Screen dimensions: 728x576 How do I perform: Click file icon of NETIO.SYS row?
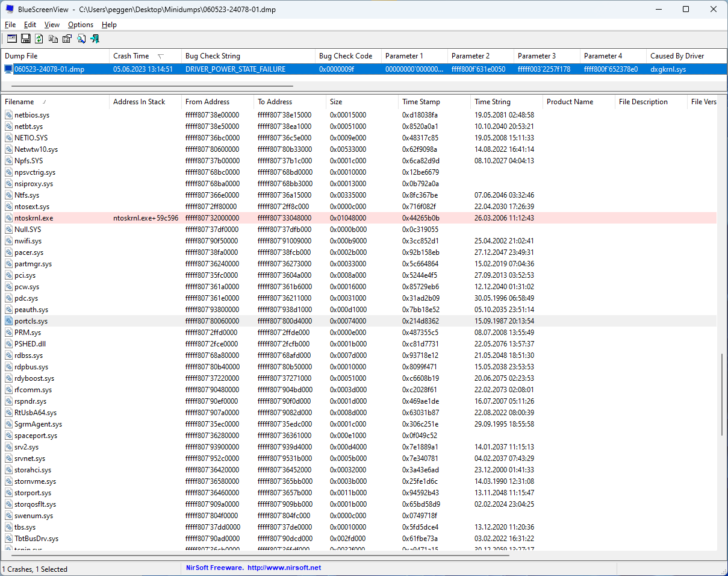[9, 138]
